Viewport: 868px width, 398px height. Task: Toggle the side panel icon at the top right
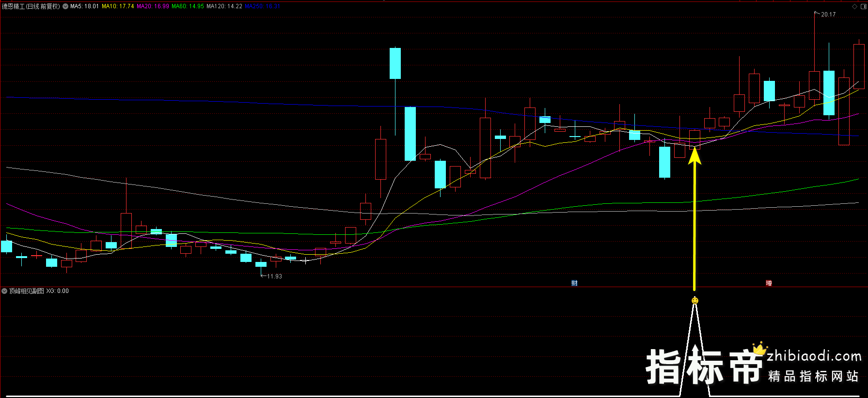tap(863, 6)
